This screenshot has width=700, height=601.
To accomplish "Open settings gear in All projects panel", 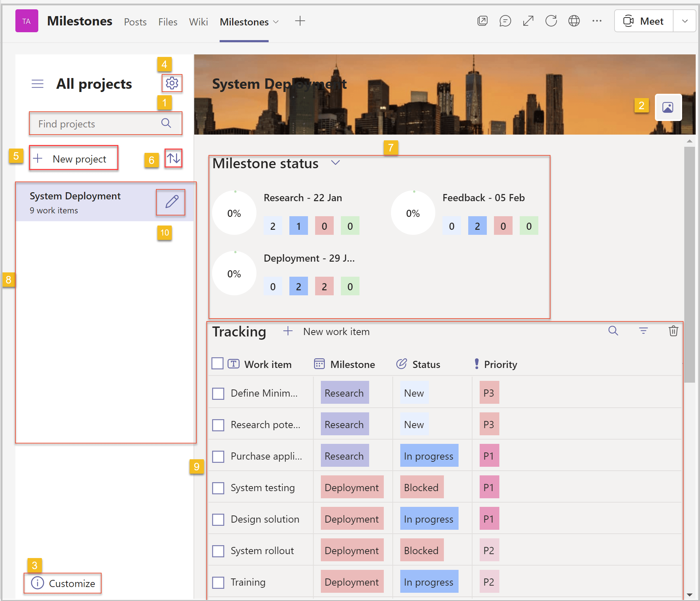I will 172,83.
